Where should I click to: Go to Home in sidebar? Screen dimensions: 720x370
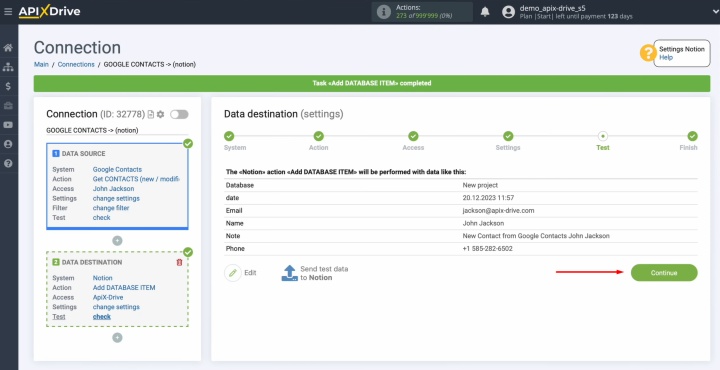click(8, 48)
